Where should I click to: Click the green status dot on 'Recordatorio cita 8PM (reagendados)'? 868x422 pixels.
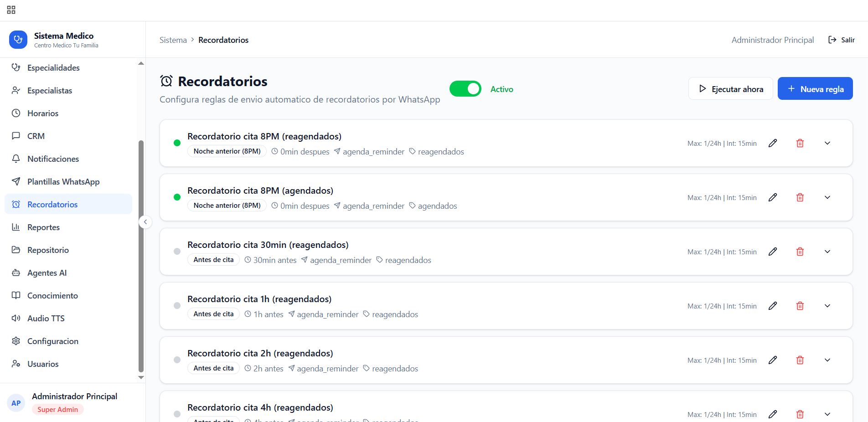click(x=177, y=143)
